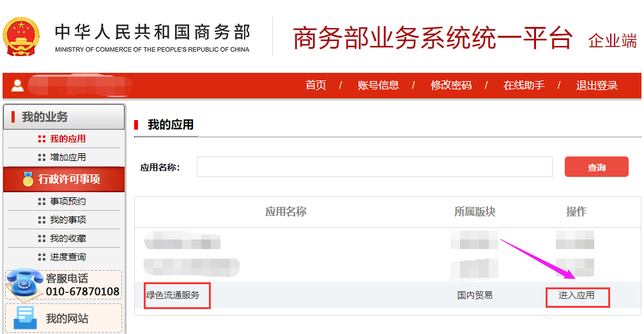Click the red 查询 button
The width and height of the screenshot is (644, 334).
click(x=596, y=167)
